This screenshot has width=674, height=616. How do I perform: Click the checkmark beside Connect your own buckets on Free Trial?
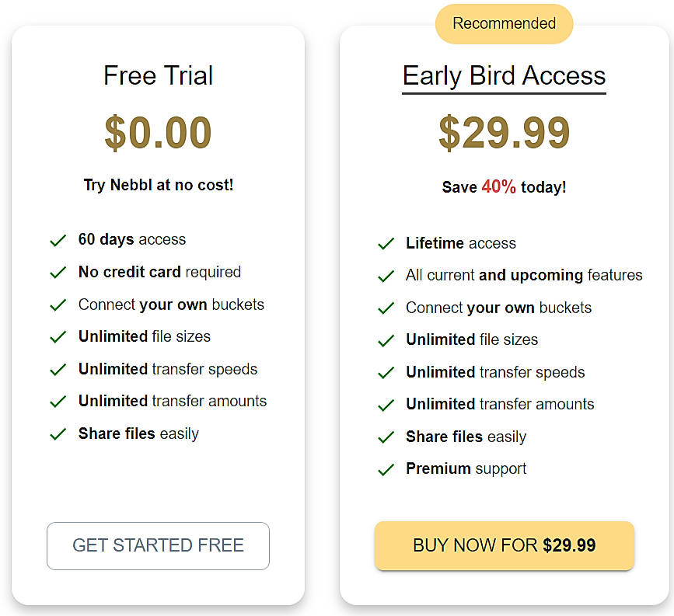[58, 305]
